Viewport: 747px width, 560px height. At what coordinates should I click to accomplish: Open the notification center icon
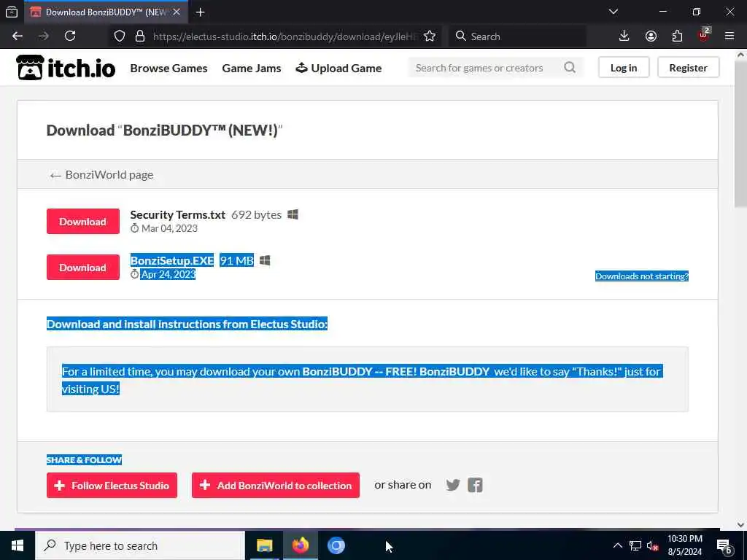point(724,547)
